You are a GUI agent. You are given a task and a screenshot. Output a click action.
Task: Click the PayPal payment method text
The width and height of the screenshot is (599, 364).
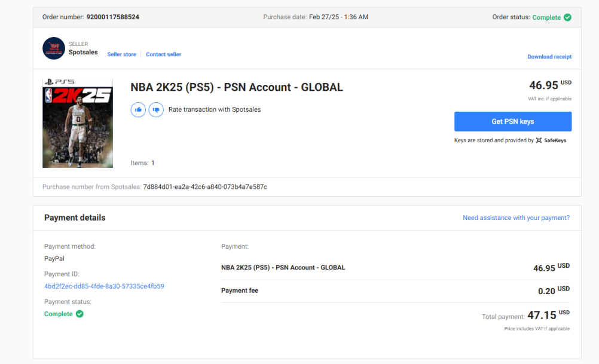point(54,259)
